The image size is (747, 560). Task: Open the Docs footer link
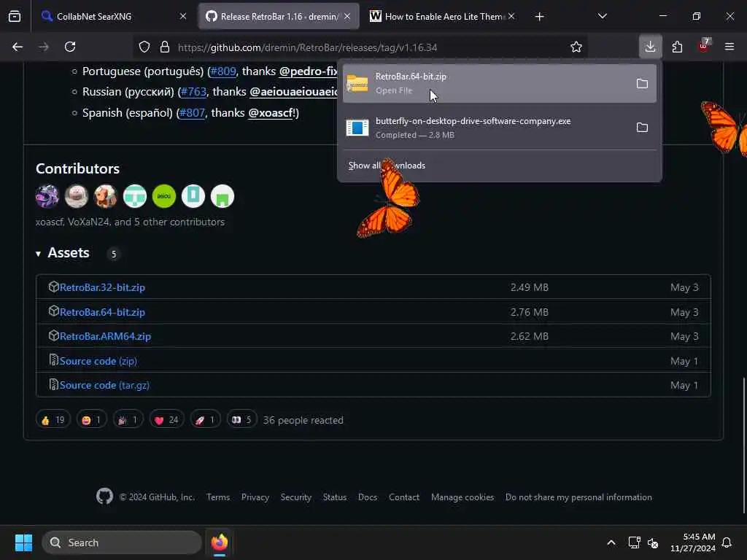368,497
